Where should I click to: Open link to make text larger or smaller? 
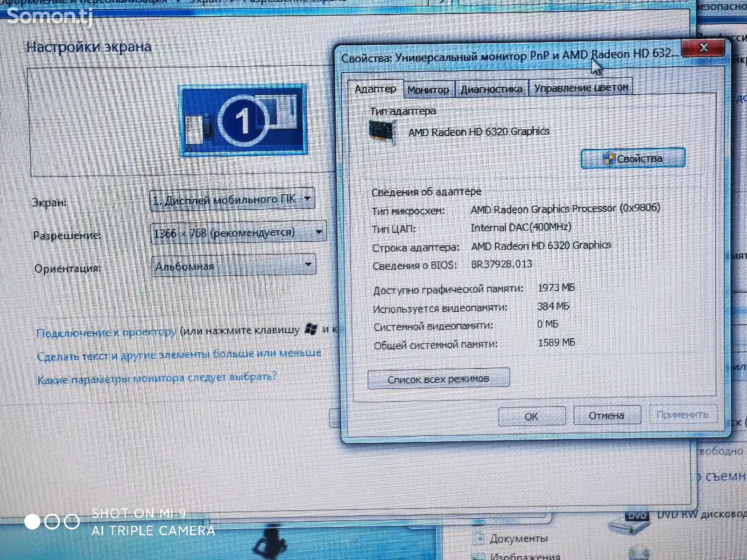click(179, 355)
